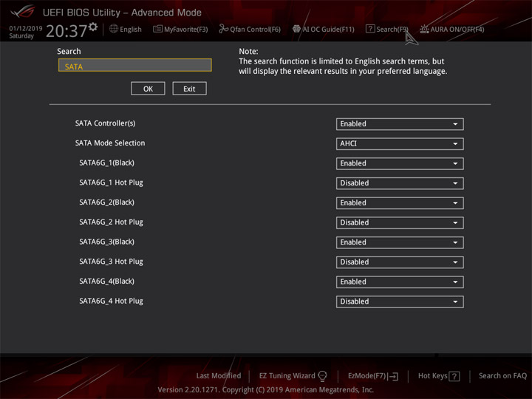The image size is (532, 399).
Task: Click EZ Tuning Wizard lightbulb icon
Action: 322,376
